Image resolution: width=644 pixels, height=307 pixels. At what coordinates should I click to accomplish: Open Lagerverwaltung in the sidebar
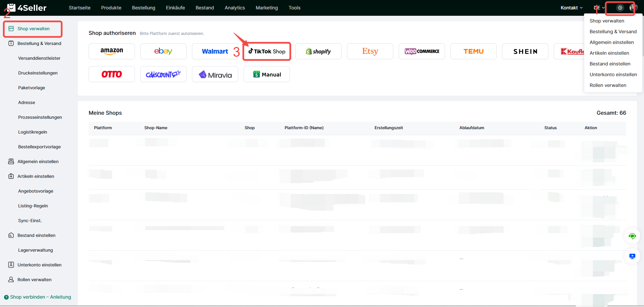point(36,250)
